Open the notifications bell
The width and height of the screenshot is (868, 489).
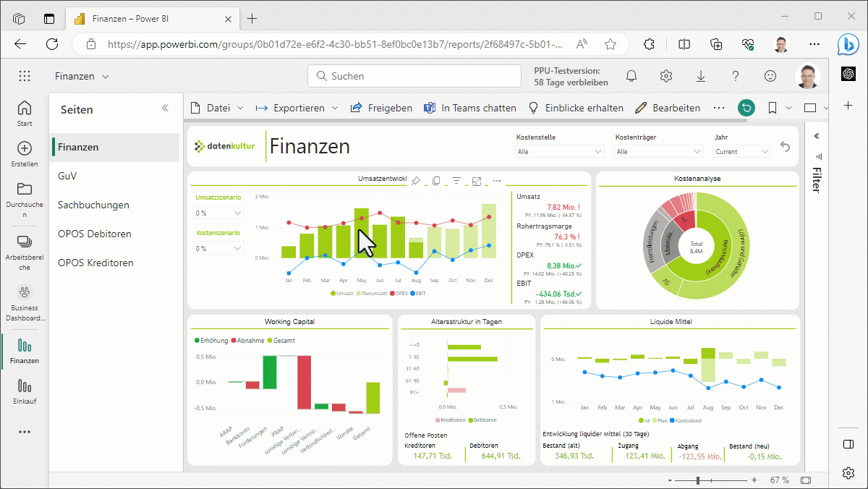pos(631,76)
